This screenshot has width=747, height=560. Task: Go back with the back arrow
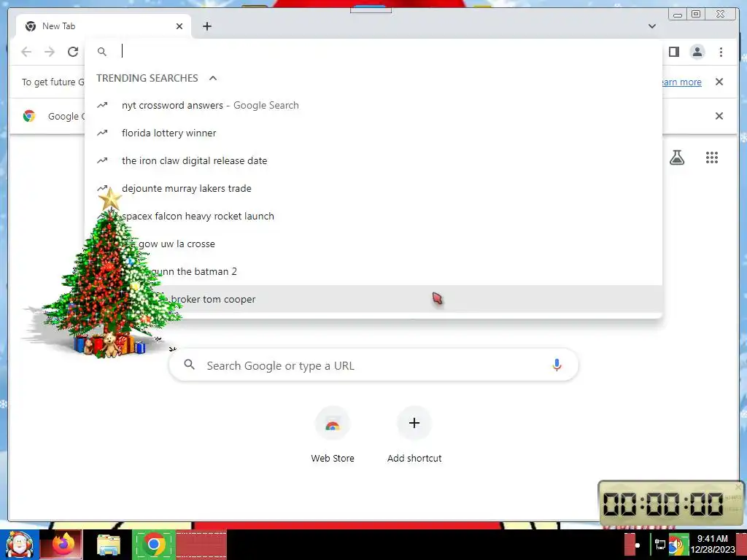pos(27,52)
